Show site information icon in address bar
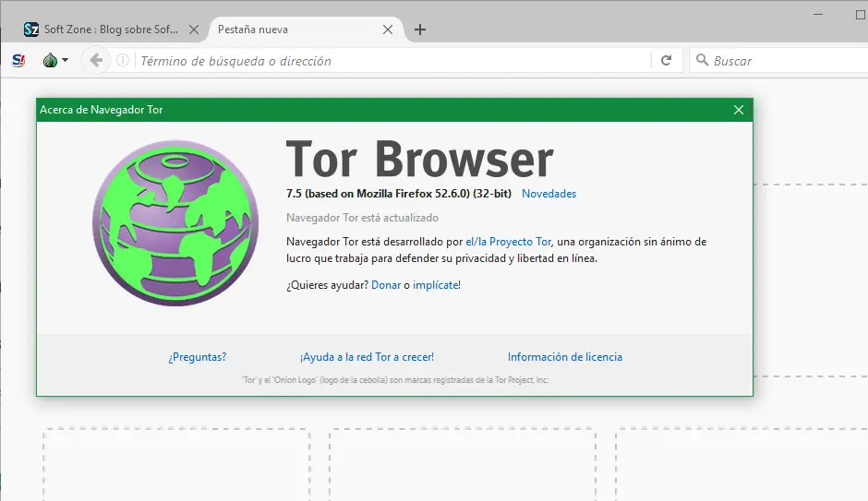 tap(123, 60)
